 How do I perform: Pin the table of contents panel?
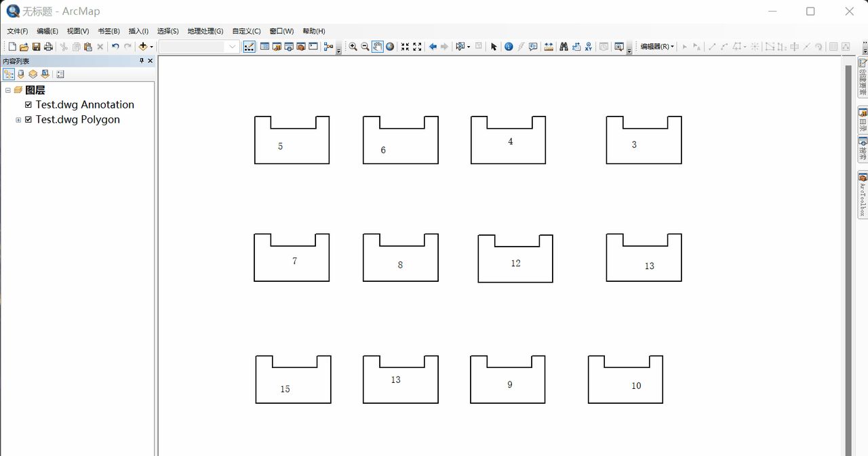(142, 61)
